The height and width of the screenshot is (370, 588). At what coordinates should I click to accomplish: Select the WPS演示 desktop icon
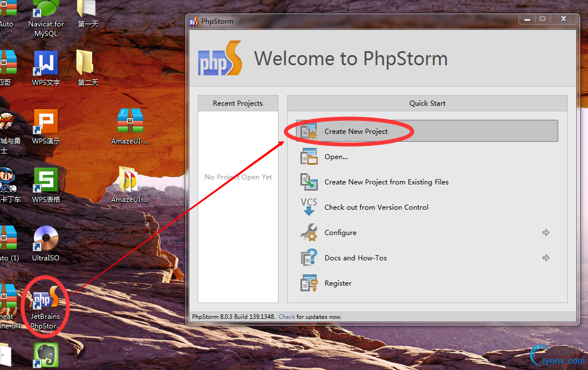[45, 127]
